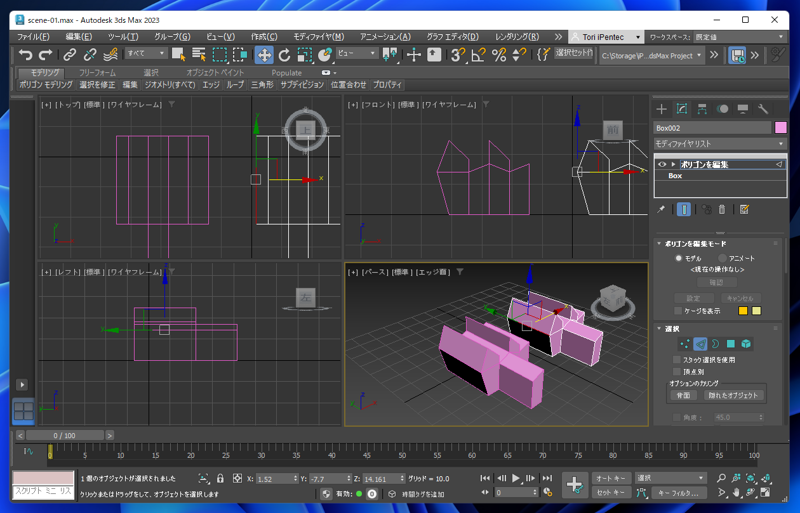Open the Display panel tab
Viewport: 800px width, 513px height.
pyautogui.click(x=743, y=109)
